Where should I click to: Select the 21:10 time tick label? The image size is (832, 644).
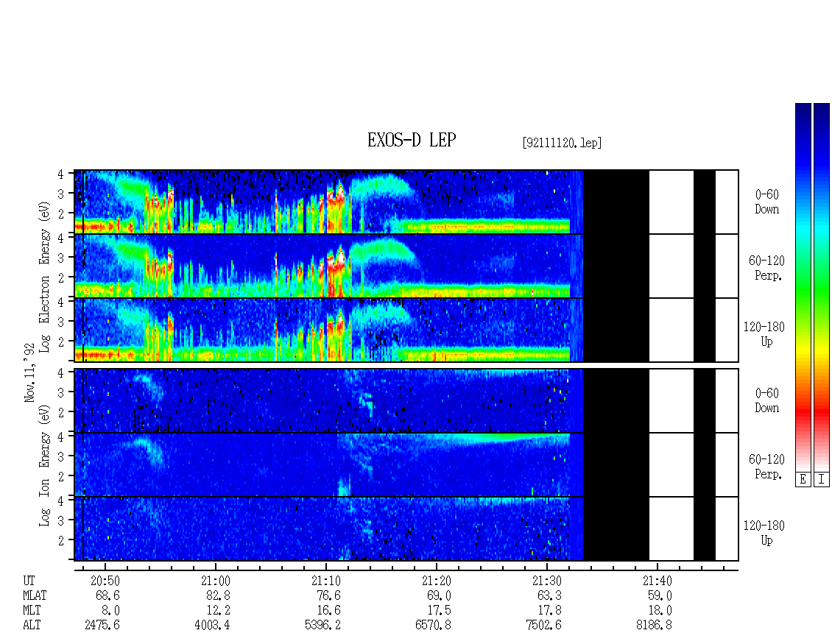tap(325, 581)
